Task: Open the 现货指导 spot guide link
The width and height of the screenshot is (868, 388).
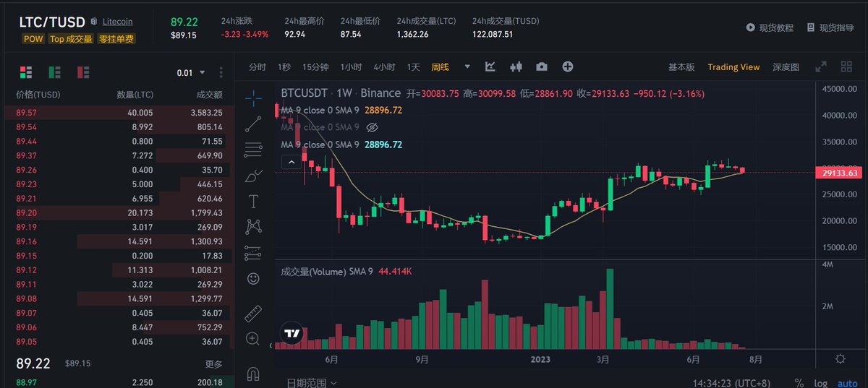Action: click(x=837, y=27)
